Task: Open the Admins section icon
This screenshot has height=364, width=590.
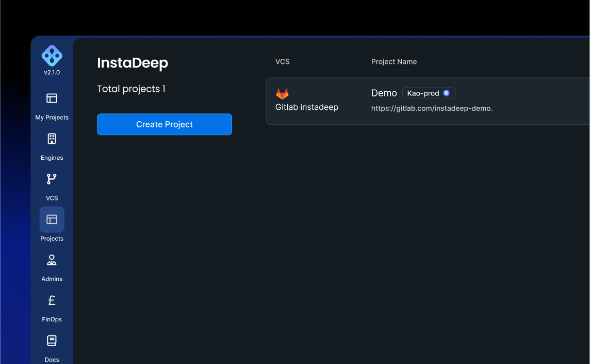Action: pos(52,260)
